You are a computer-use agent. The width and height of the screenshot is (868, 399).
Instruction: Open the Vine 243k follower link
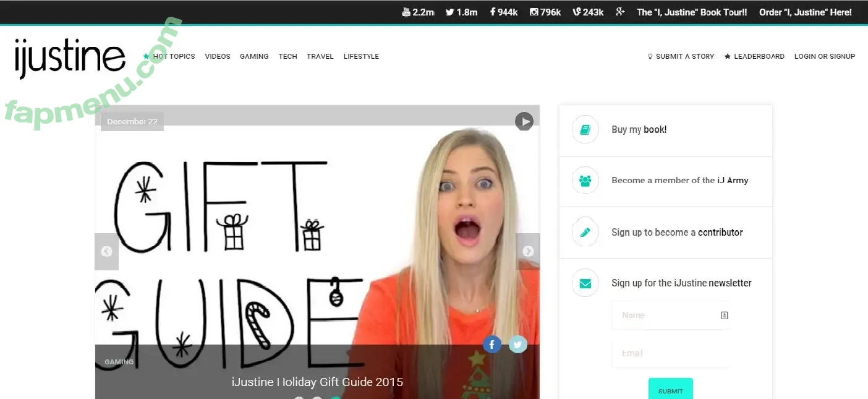coord(588,12)
